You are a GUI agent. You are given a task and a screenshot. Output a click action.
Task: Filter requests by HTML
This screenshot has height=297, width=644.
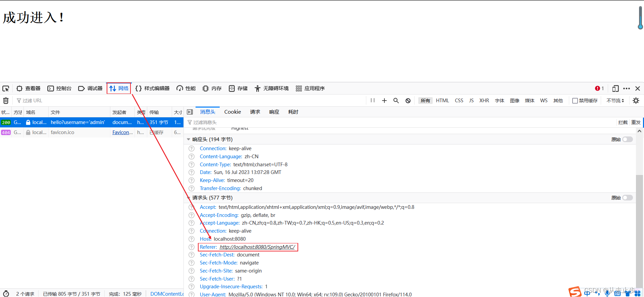[442, 101]
